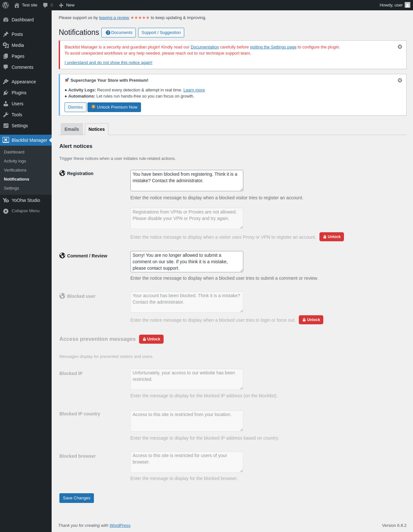Click the Howdy, user account text
Image resolution: width=413 pixels, height=532 pixels.
coord(391,5)
